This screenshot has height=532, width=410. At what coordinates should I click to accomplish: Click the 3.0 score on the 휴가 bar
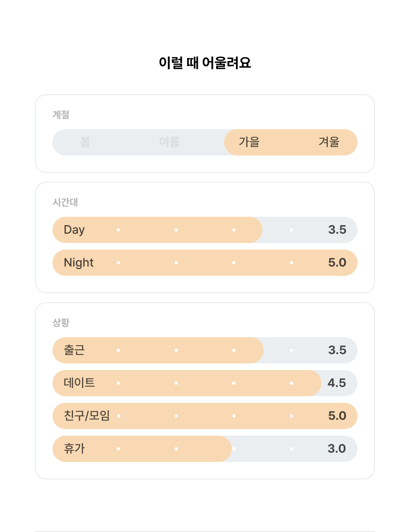pos(337,449)
